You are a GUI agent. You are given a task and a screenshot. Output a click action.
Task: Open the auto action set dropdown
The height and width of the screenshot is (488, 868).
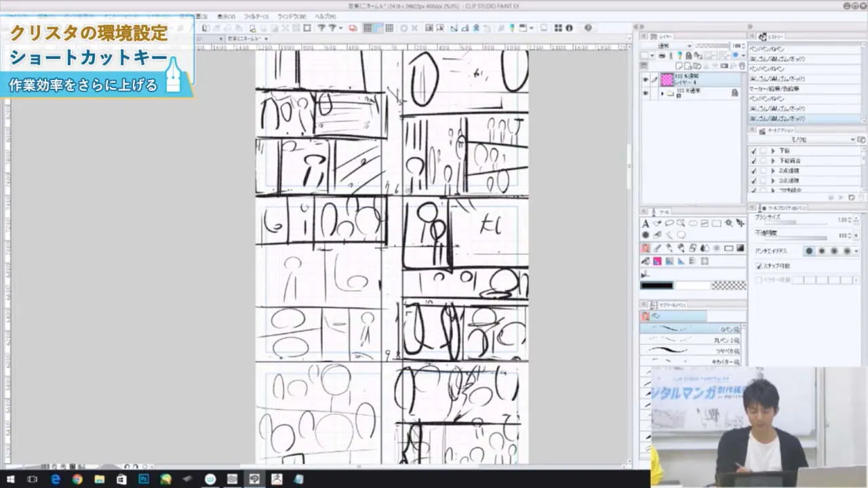852,140
